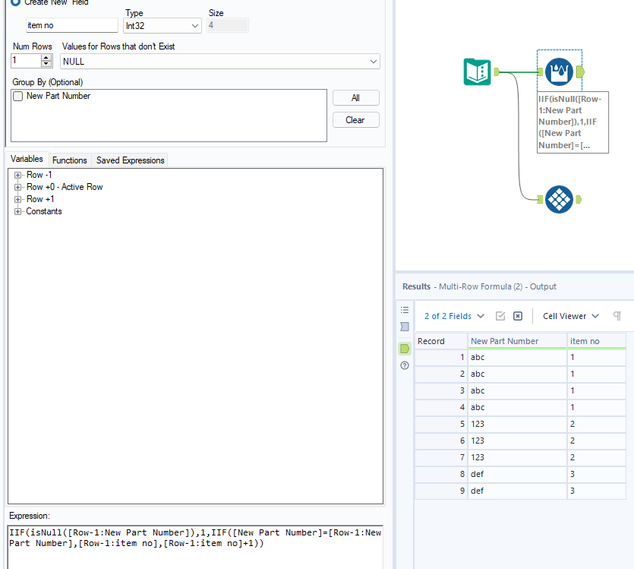
Task: Open the results messages list icon
Action: [404, 310]
